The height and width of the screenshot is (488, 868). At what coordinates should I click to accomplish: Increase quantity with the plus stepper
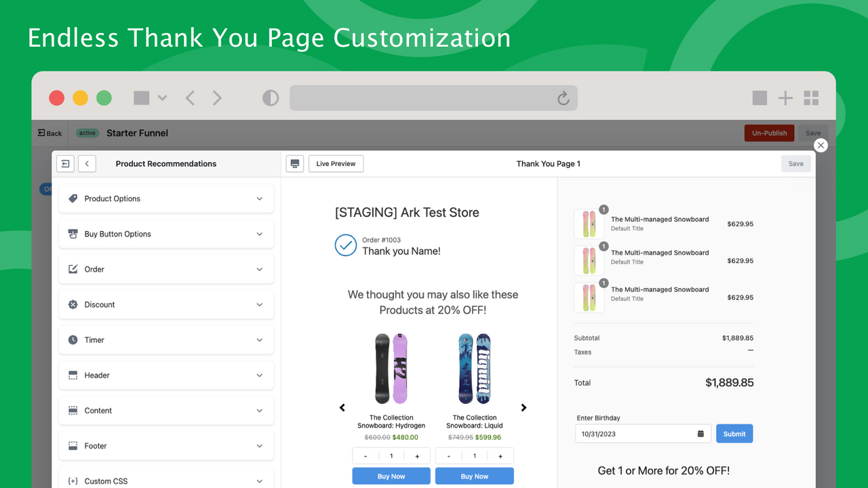tap(418, 455)
